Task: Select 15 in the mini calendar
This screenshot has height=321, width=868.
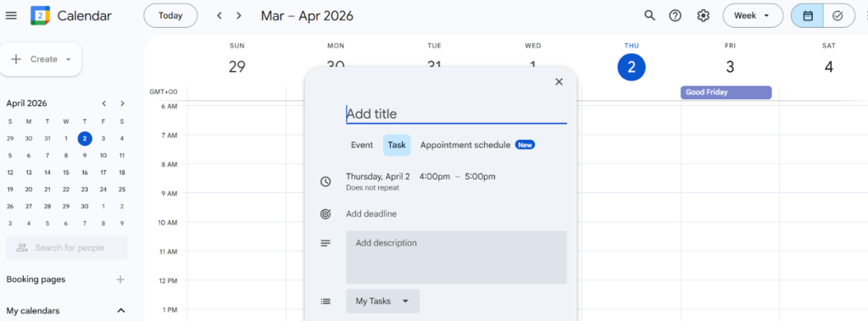Action: pos(66,172)
